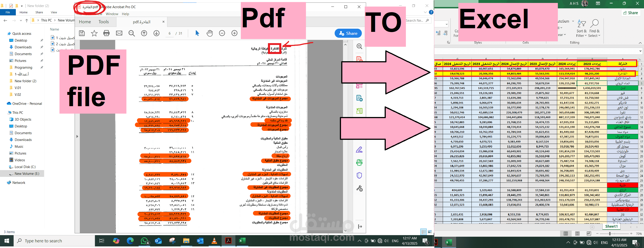
Task: Go to next page with down arrow
Action: pyautogui.click(x=156, y=33)
